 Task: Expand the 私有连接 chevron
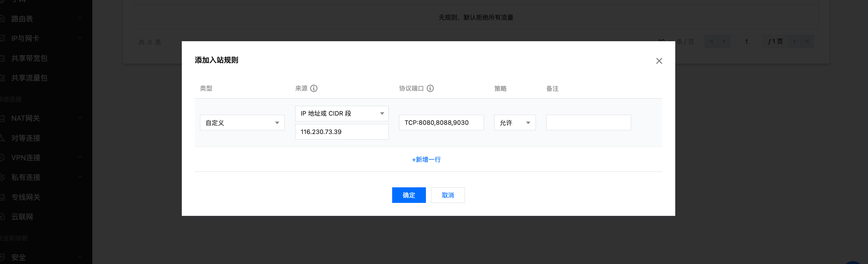80,176
